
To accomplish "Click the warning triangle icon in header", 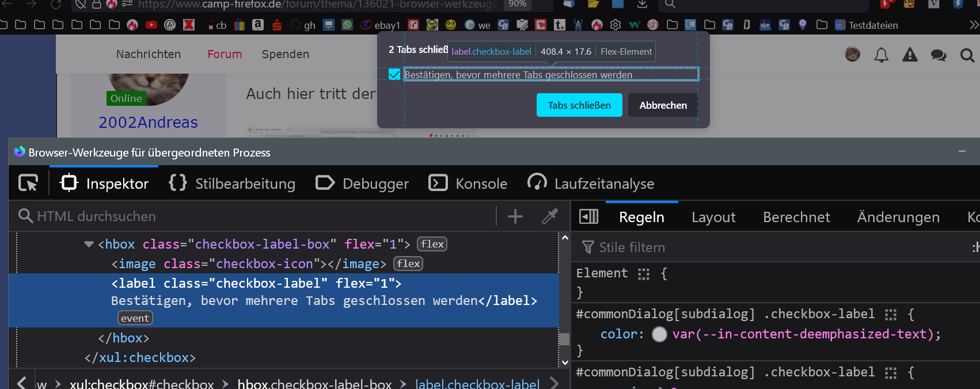I will click(x=910, y=55).
